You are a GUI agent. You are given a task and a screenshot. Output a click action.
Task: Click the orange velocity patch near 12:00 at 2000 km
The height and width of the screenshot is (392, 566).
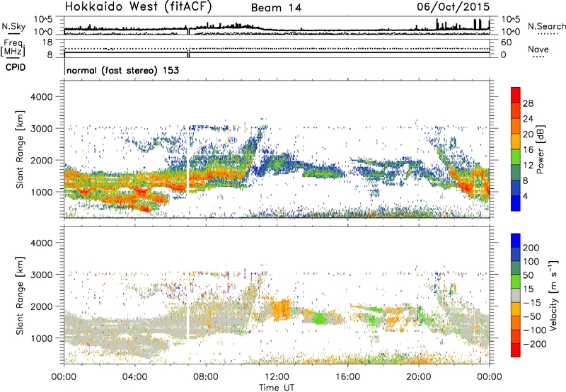280,309
